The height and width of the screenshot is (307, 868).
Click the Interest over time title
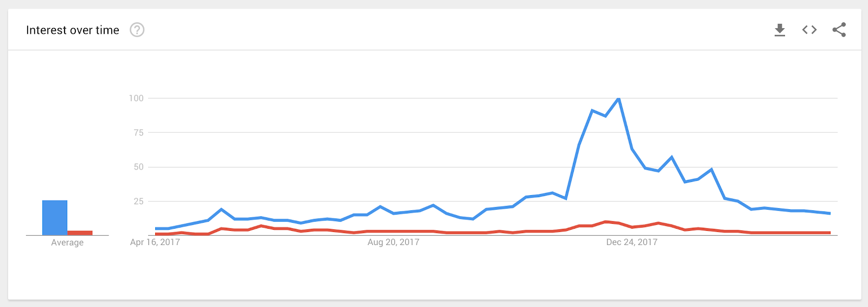(73, 30)
